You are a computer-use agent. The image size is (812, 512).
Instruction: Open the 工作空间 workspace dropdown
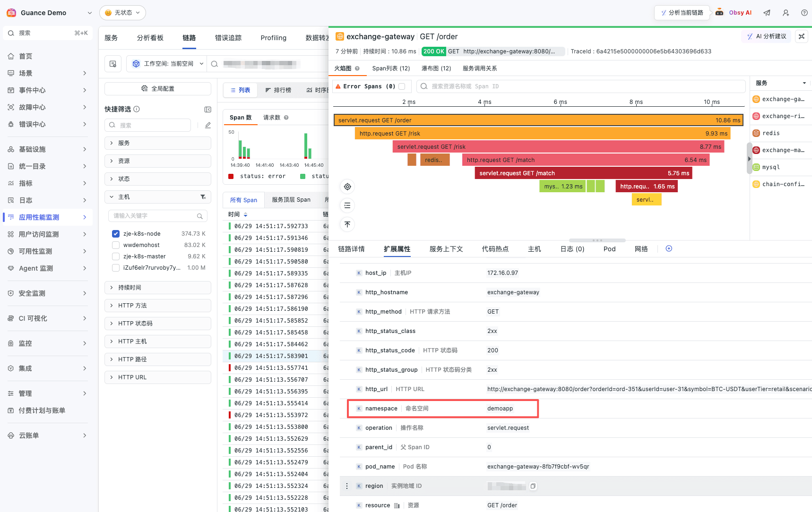[x=168, y=64]
